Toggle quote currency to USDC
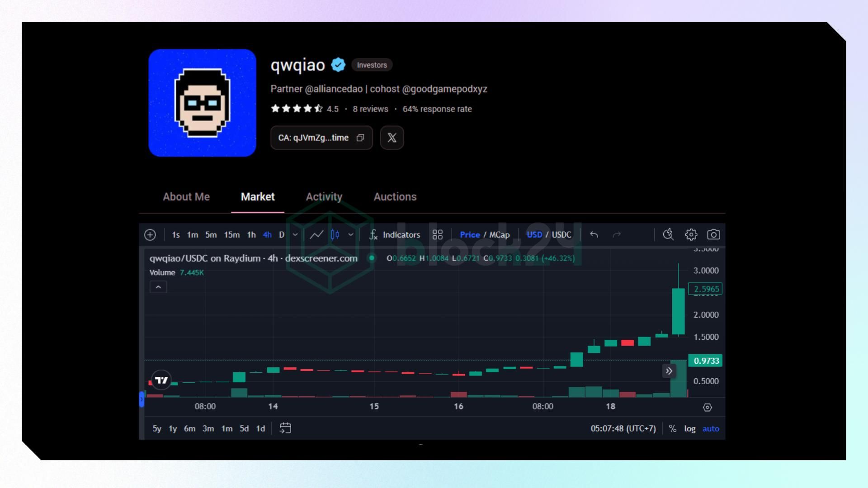 (561, 235)
